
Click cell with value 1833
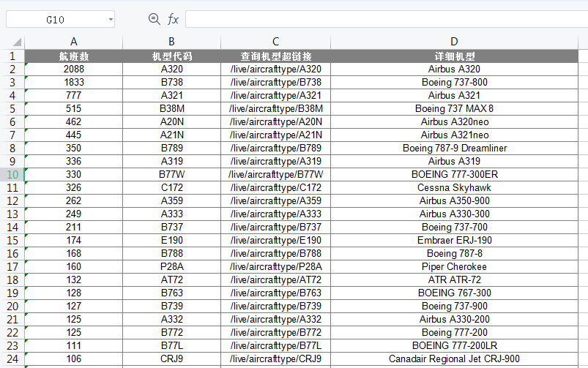point(73,83)
